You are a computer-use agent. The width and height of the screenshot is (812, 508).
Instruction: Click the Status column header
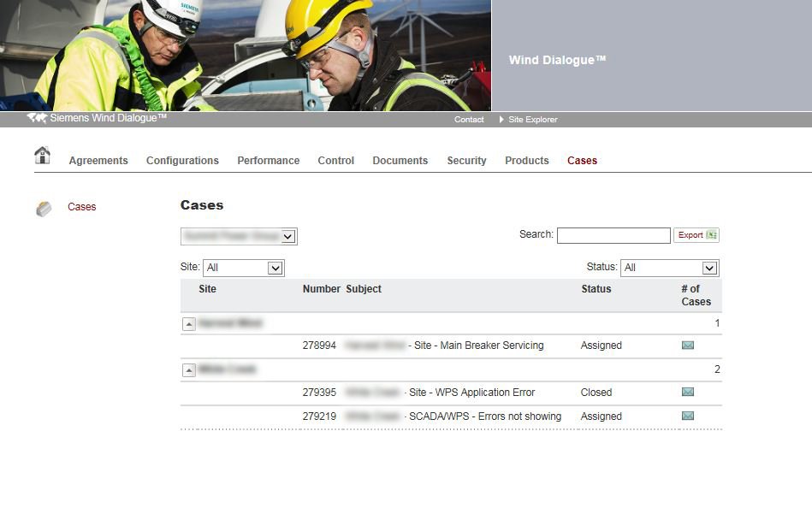point(596,289)
